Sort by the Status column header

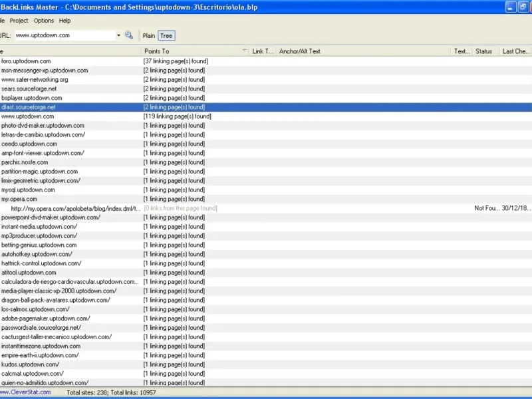point(485,51)
